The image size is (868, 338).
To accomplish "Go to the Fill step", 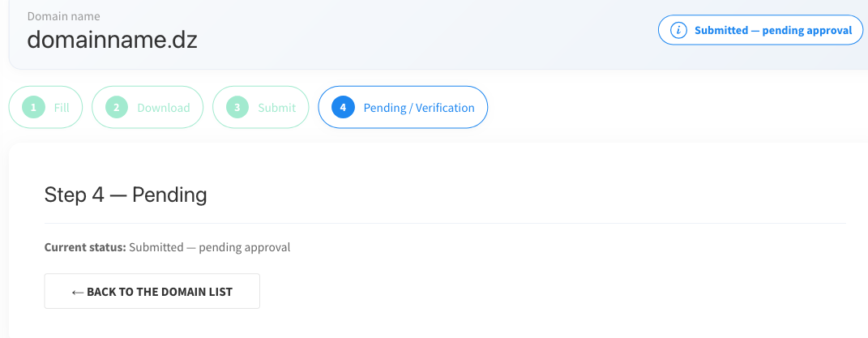I will [x=62, y=107].
